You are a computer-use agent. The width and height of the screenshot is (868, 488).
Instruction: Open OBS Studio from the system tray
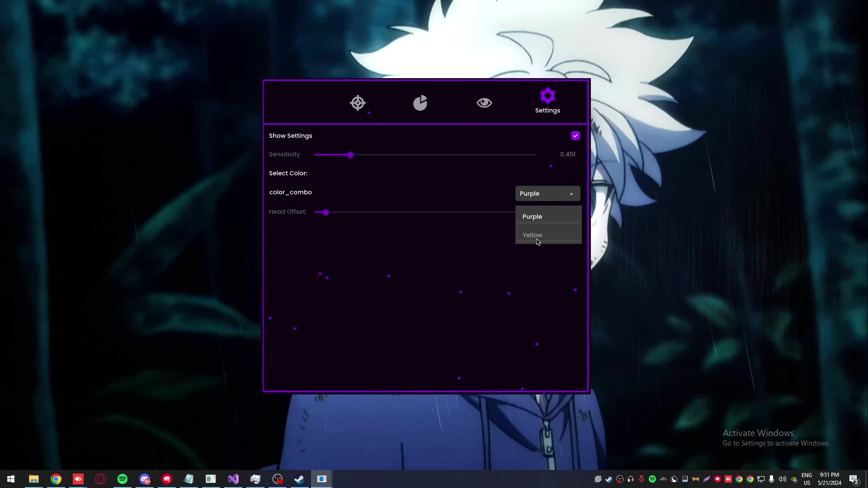620,479
